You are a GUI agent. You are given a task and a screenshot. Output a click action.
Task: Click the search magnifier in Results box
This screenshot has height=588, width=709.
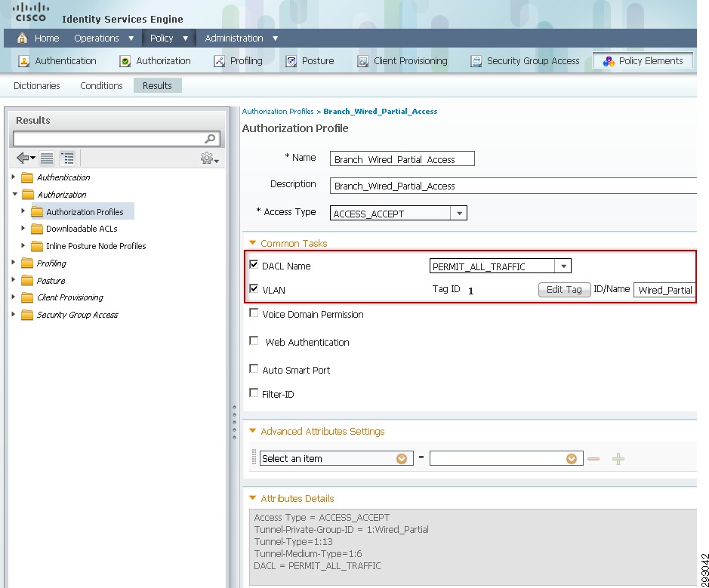tap(210, 139)
